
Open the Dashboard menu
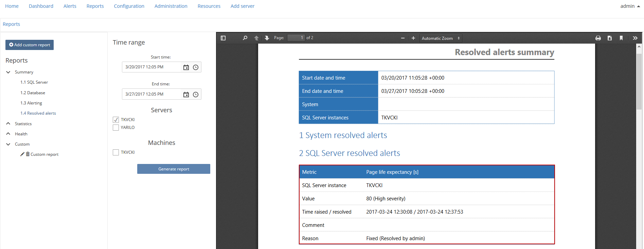41,6
